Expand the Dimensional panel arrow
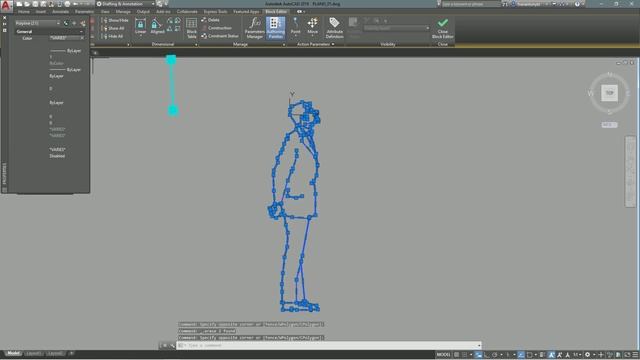The image size is (640, 360). point(196,44)
